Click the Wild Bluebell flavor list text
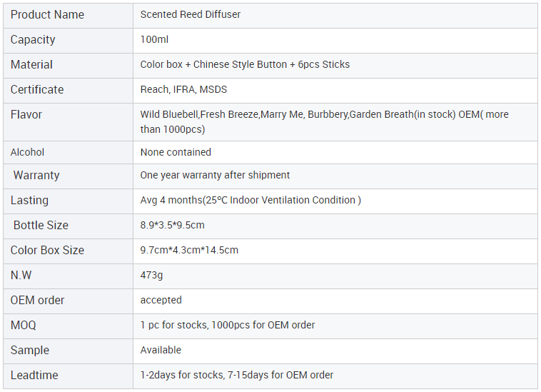Viewport: 541px width, 392px height. pyautogui.click(x=324, y=121)
